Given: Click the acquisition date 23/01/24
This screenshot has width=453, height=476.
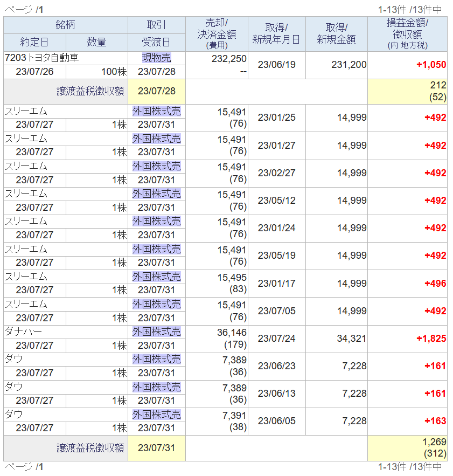Looking at the screenshot, I should (x=276, y=228).
